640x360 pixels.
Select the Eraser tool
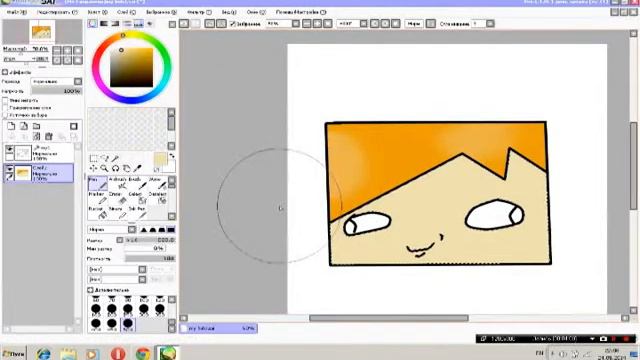[117, 198]
